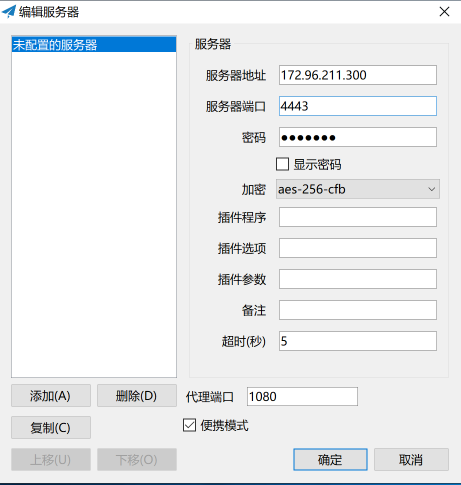Screen dimensions: 461x485
Task: Confirm with the 确定 button
Action: tap(330, 460)
